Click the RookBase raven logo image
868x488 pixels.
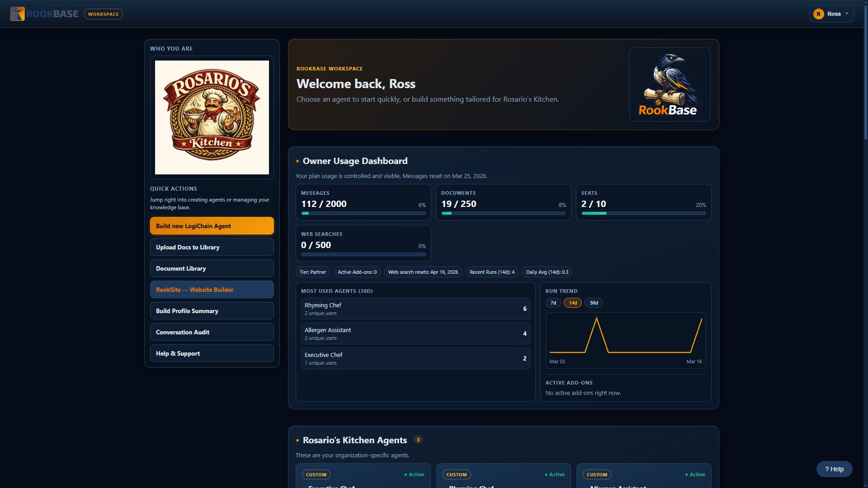[x=670, y=84]
